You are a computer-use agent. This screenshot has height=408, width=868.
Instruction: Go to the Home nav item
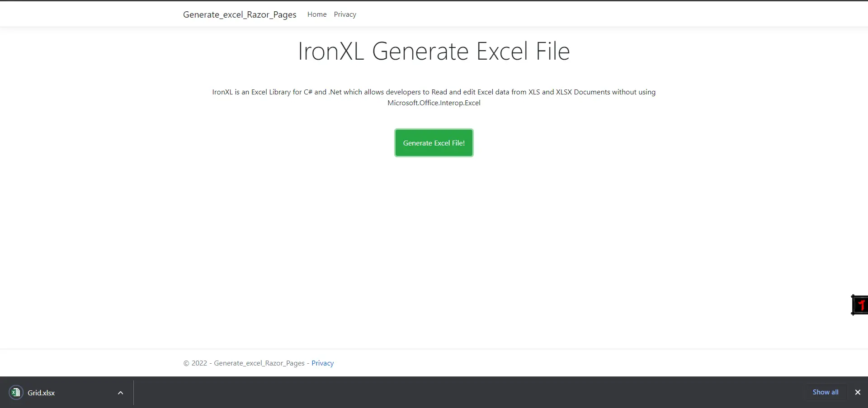pos(316,14)
